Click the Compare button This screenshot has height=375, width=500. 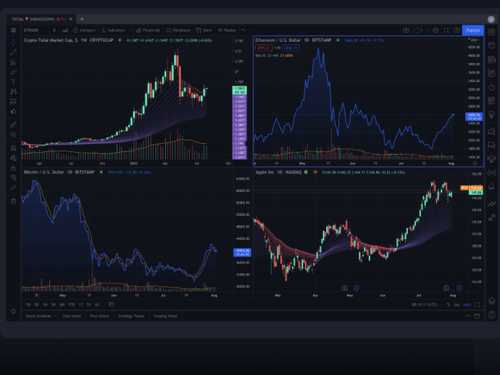(84, 30)
